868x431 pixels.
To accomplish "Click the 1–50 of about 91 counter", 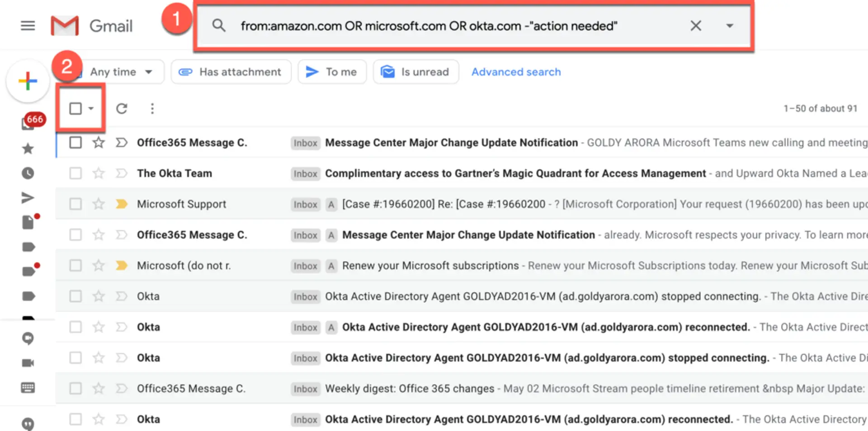I will pyautogui.click(x=820, y=108).
